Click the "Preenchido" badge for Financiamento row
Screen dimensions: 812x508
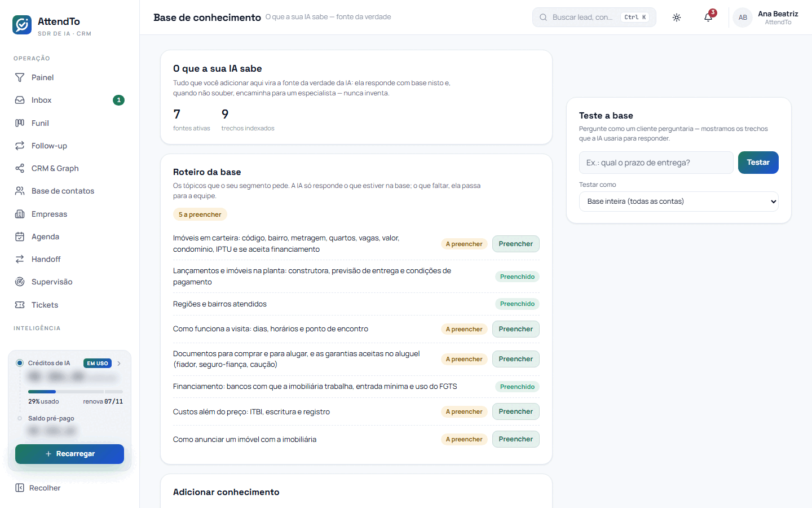pyautogui.click(x=517, y=387)
